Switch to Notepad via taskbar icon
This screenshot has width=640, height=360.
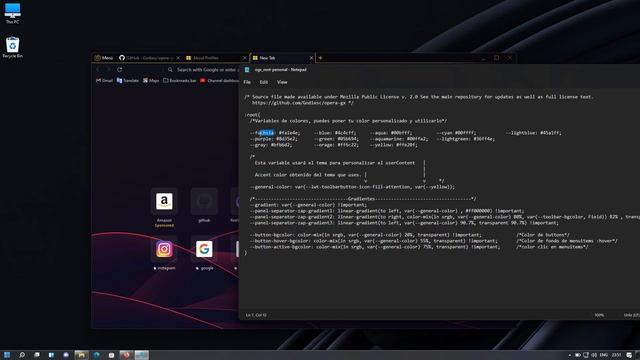click(142, 355)
